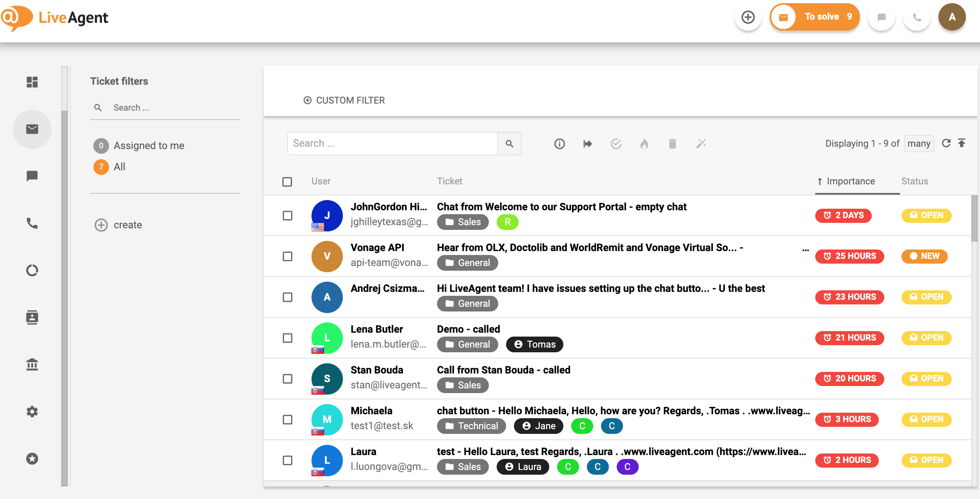This screenshot has width=980, height=499.
Task: Expand the ellipsis on Vonage API ticket
Action: [x=806, y=249]
